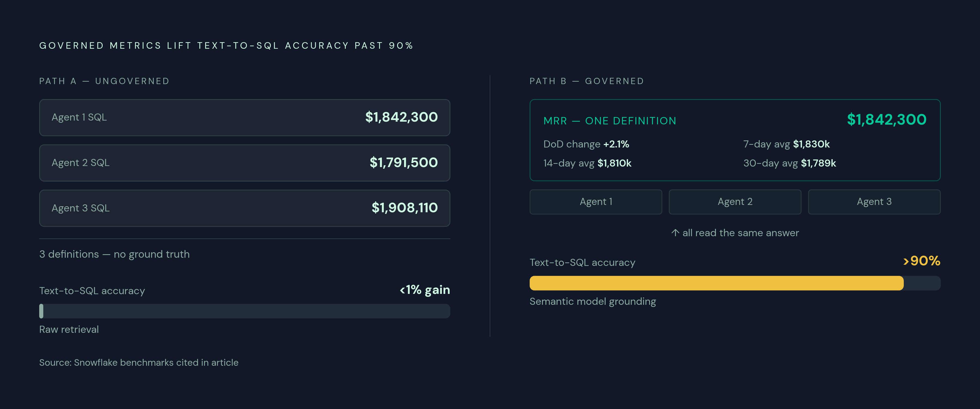
Task: Click the 'Source: Snowflake benchmarks cited in article' line
Action: point(139,362)
